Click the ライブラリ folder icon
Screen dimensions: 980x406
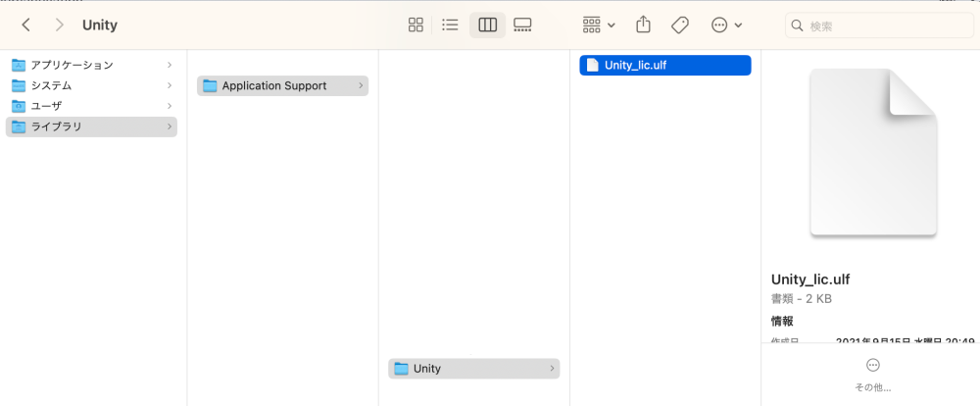tap(19, 127)
